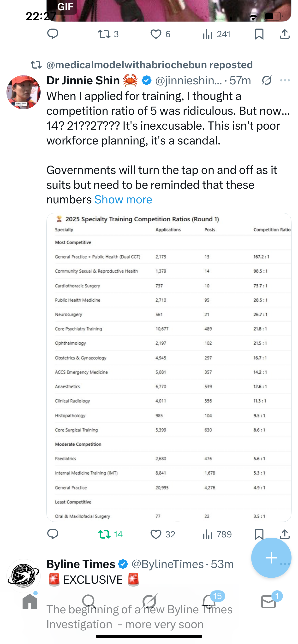Go to the Home tab
Image resolution: width=298 pixels, height=644 pixels.
tap(30, 602)
